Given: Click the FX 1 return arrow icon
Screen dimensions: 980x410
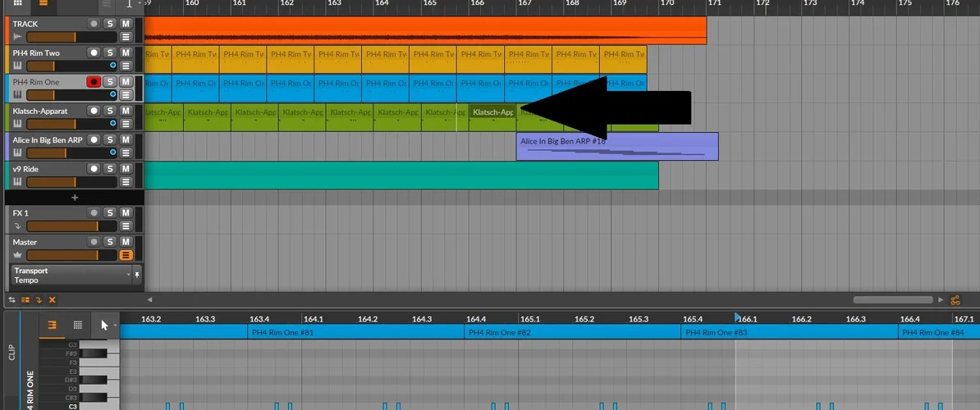Looking at the screenshot, I should click(x=17, y=225).
